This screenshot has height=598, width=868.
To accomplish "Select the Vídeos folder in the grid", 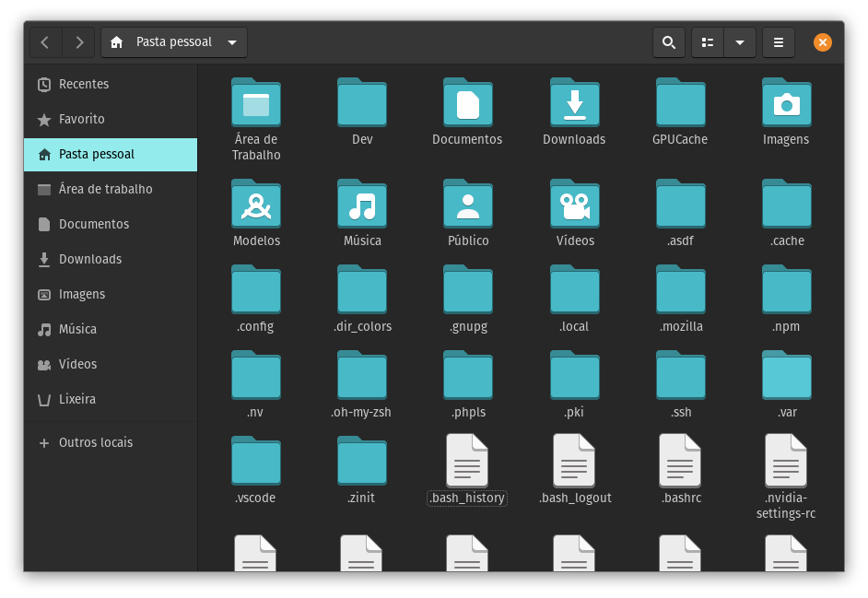I will click(574, 205).
